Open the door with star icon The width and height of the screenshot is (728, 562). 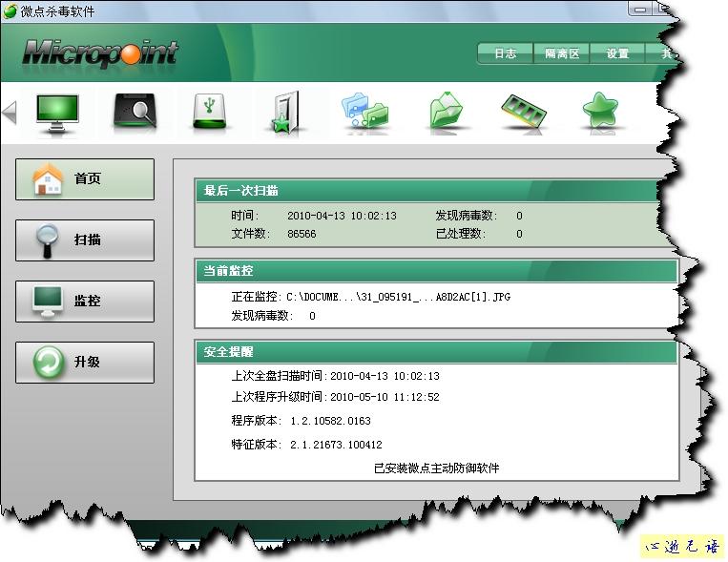286,113
